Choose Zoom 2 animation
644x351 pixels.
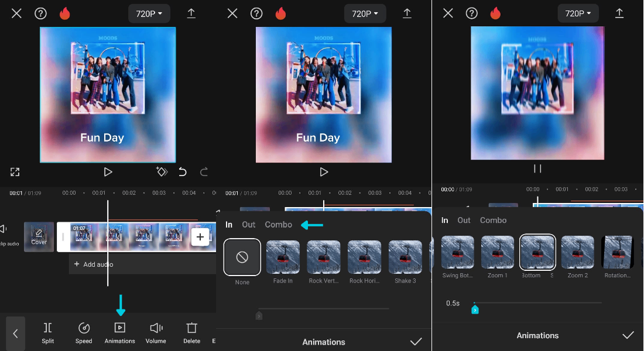[577, 252]
